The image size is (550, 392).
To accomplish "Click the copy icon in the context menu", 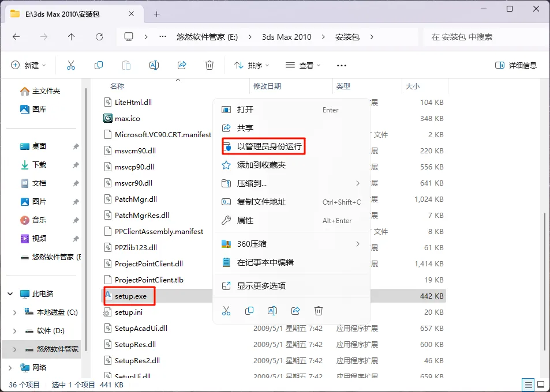I will pos(249,311).
